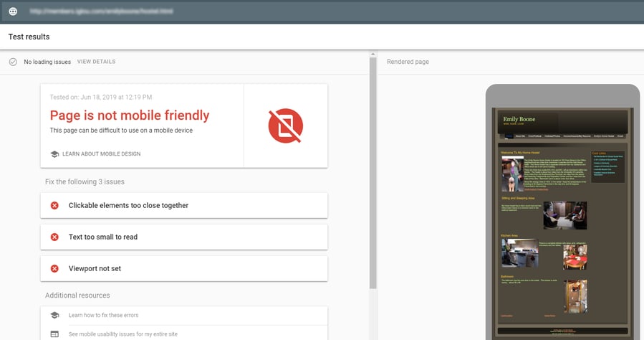Click browser window icon beside See mobile usability

(x=54, y=334)
